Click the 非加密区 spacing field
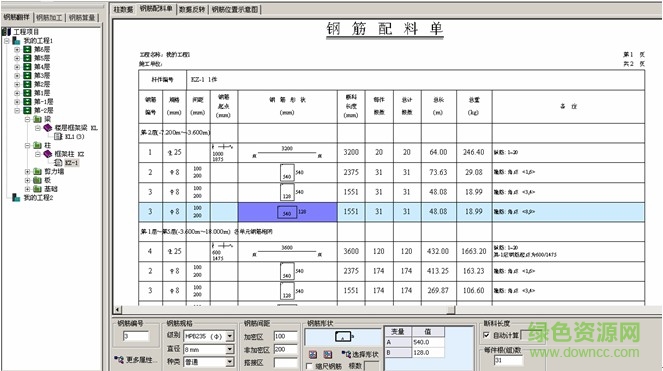 click(286, 349)
